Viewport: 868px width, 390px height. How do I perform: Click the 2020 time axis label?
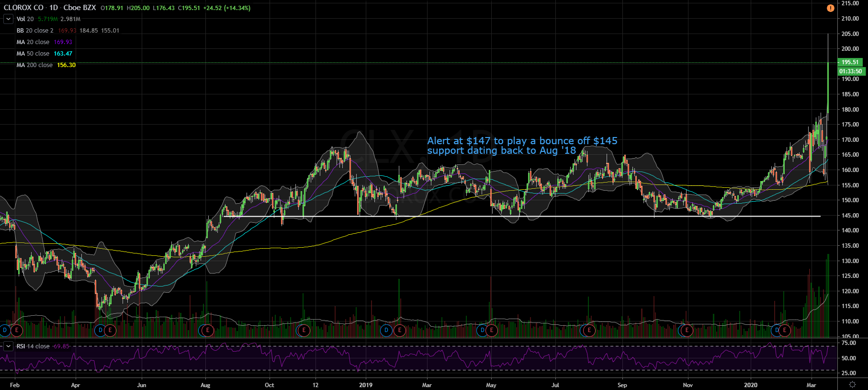[x=751, y=385]
